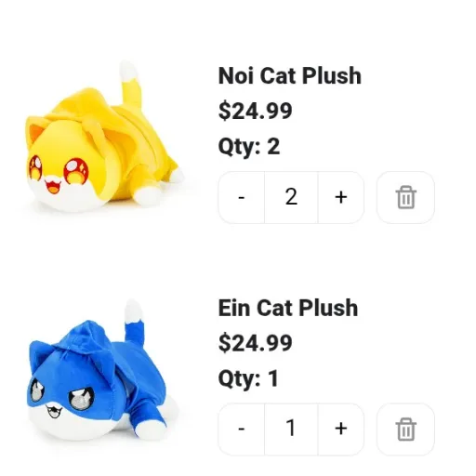Open the Ein Cat Plush product title
The image size is (476, 476).
coord(288,308)
